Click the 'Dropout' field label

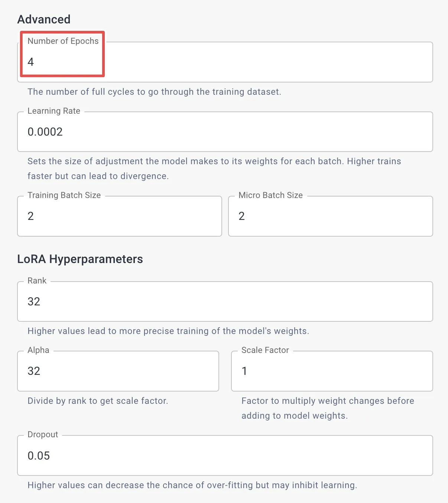43,435
